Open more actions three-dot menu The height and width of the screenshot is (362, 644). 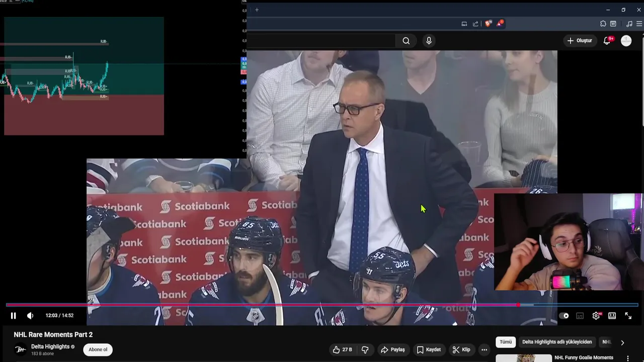coord(484,349)
